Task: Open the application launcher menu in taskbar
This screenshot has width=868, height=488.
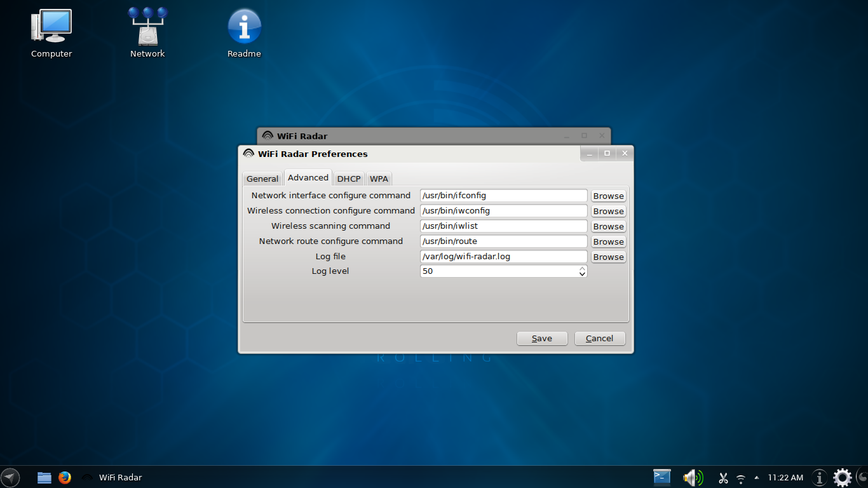Action: (10, 477)
